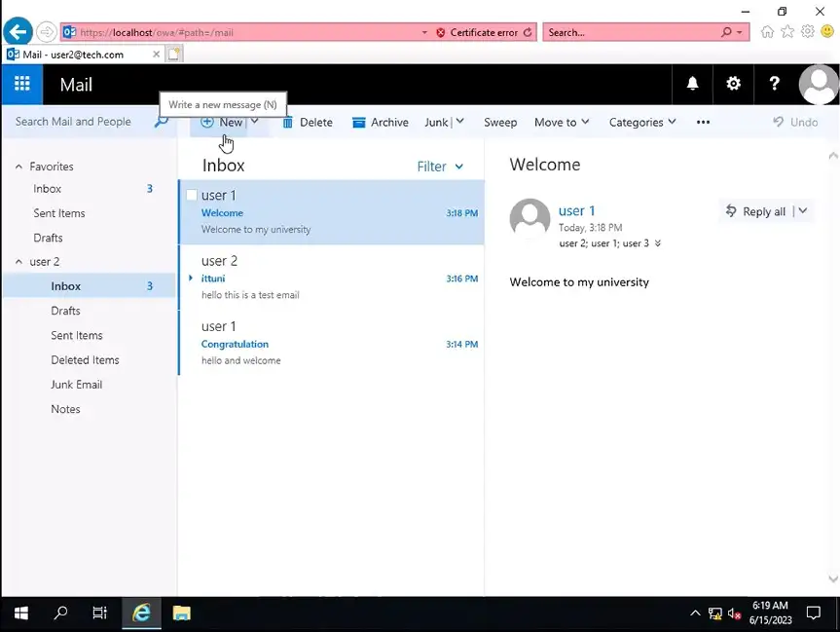Open the Filter dropdown
Viewport: 840px width, 632px height.
coord(440,167)
